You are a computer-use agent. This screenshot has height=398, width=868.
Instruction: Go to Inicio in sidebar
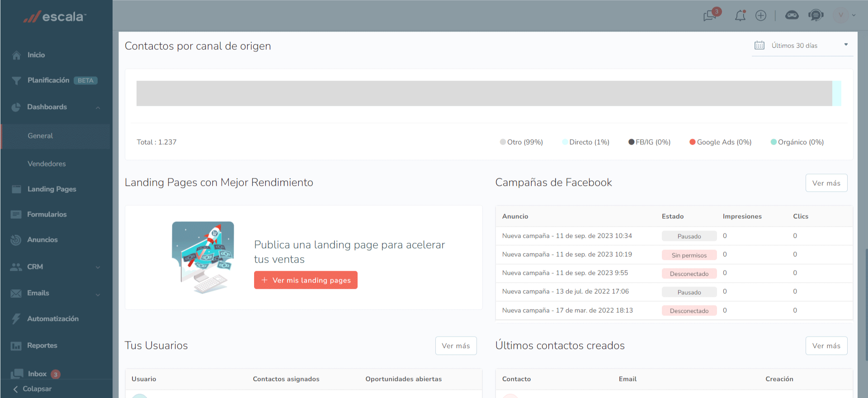point(36,55)
